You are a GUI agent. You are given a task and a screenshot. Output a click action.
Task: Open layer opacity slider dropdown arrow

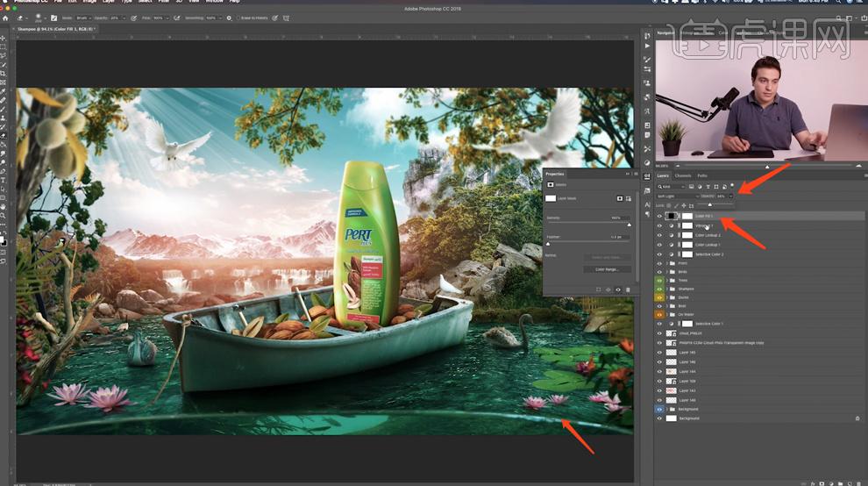(x=730, y=197)
